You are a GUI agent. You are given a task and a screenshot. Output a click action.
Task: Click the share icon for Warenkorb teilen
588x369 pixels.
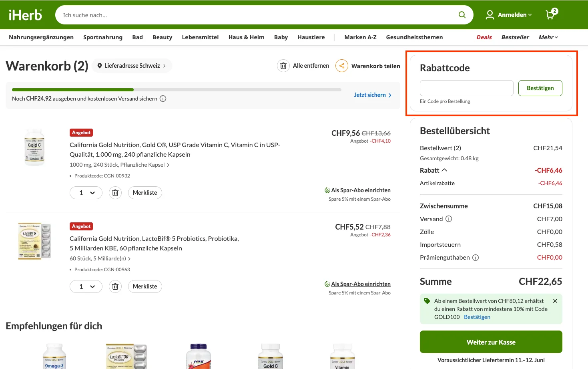tap(342, 66)
